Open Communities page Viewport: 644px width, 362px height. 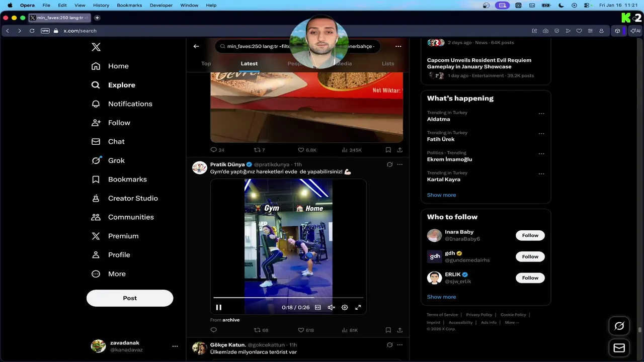123,217
